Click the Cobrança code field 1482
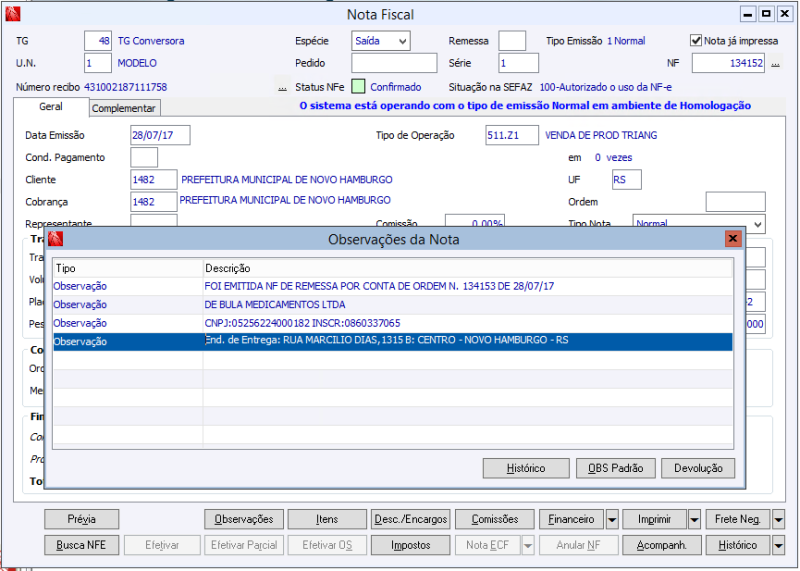The image size is (800, 571). pyautogui.click(x=154, y=202)
